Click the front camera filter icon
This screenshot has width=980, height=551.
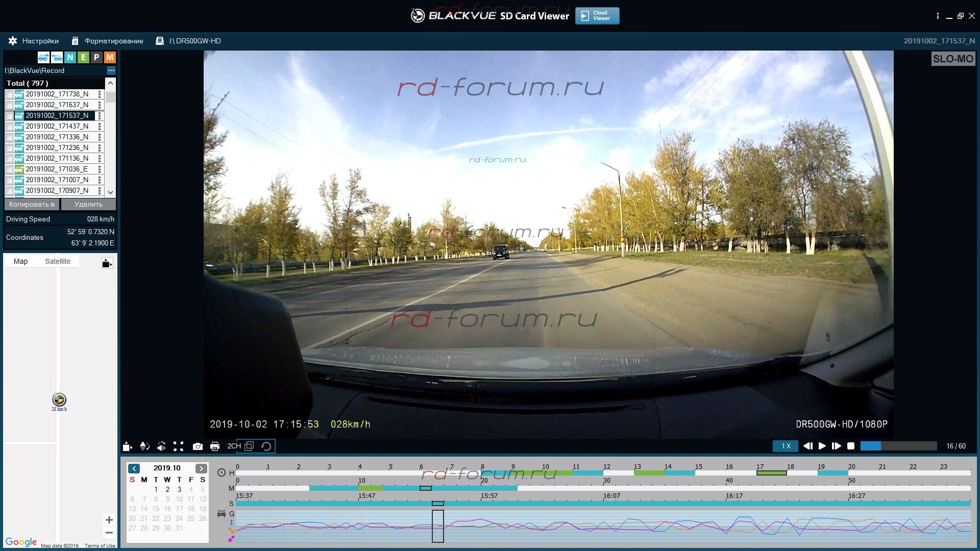(43, 57)
